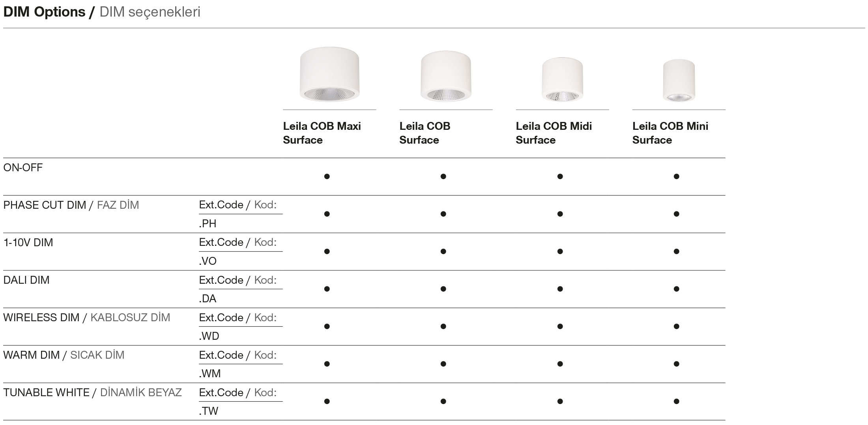Click the Leila COB Midi Surface product image
This screenshot has width=868, height=425.
[562, 80]
